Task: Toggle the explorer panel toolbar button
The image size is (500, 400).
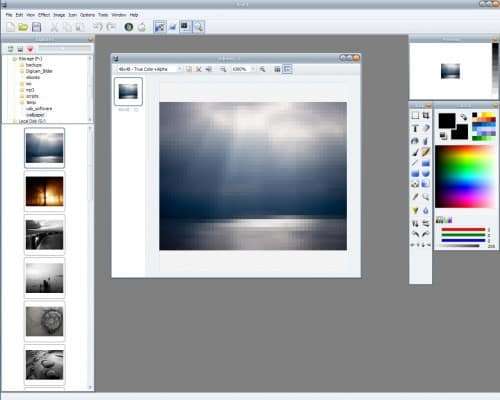Action: tap(160, 27)
